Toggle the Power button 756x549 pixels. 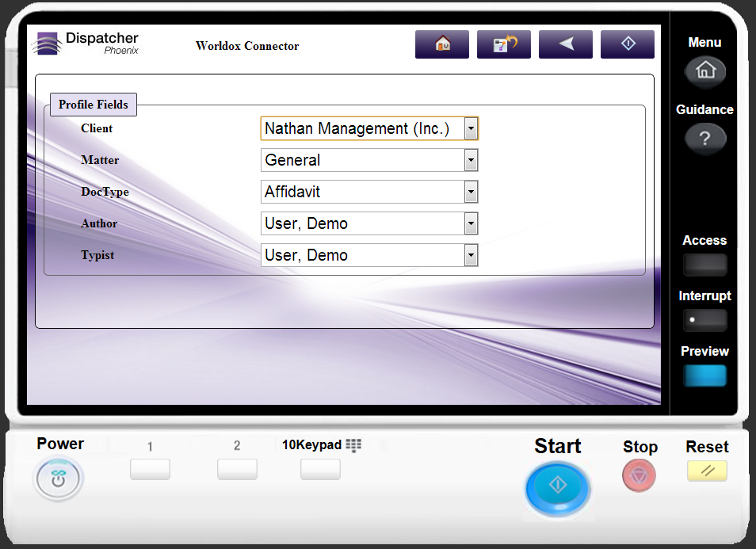click(59, 479)
